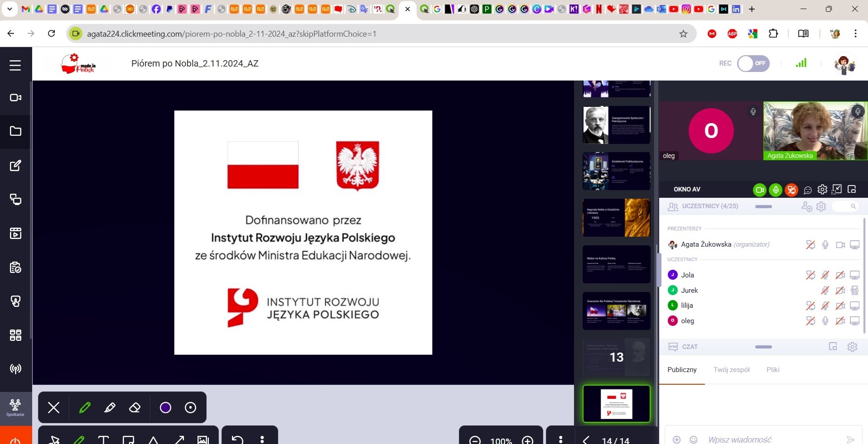Viewport: 868px width, 444px height.
Task: Open the whiteboard edit icon in the left sidebar
Action: (x=15, y=165)
